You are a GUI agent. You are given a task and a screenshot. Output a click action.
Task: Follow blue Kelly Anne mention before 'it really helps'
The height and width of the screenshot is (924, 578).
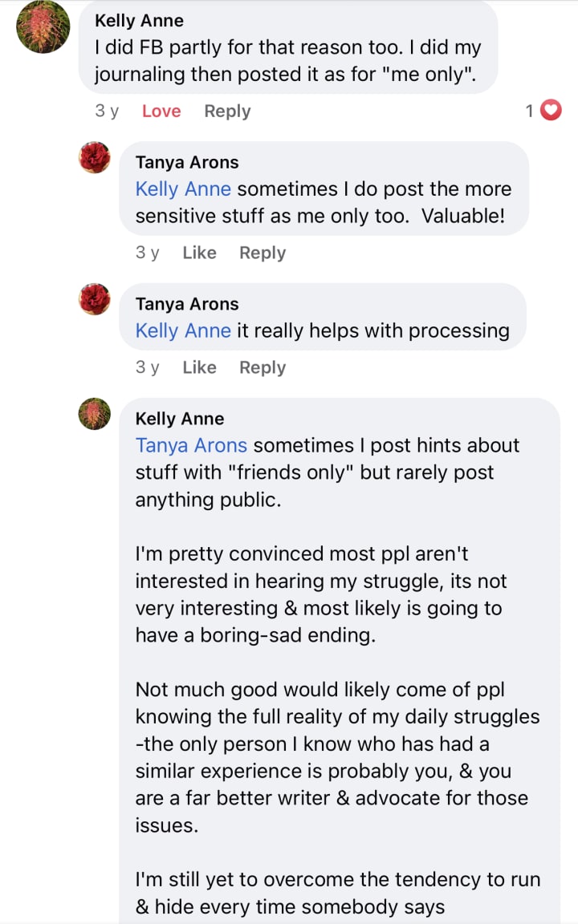pos(183,330)
